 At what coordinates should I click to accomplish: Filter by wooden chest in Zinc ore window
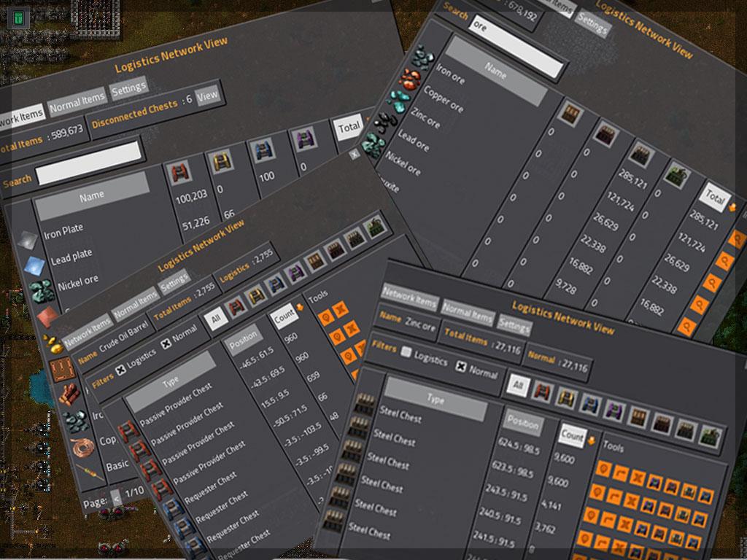click(x=638, y=416)
